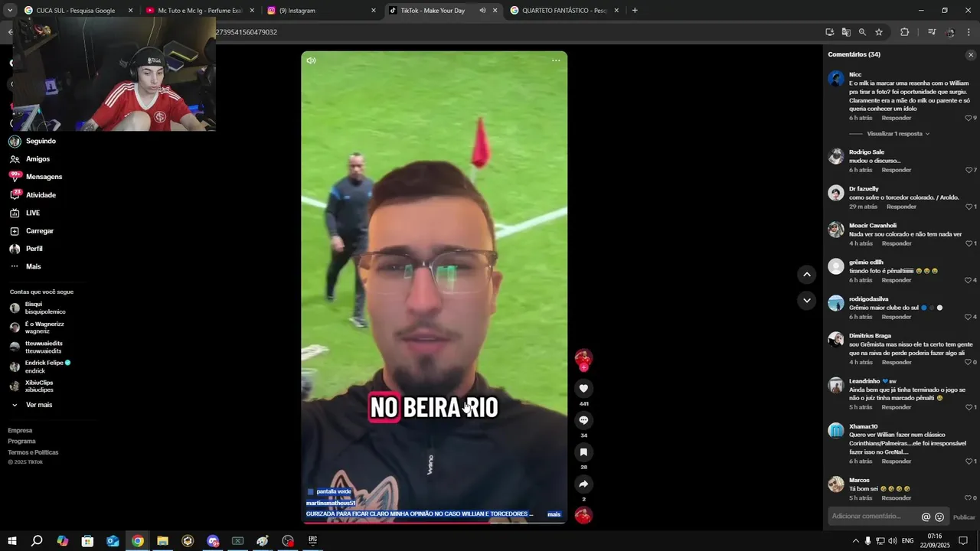980x551 pixels.
Task: Bookmark the video using favorites icon
Action: coord(583,452)
